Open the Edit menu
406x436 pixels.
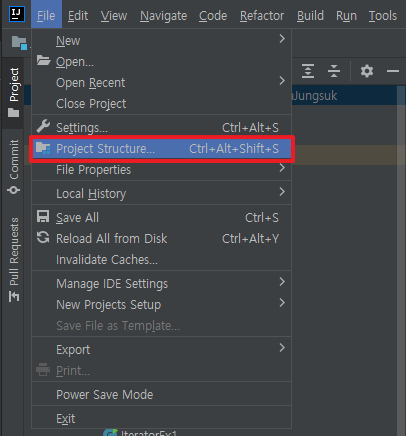78,16
